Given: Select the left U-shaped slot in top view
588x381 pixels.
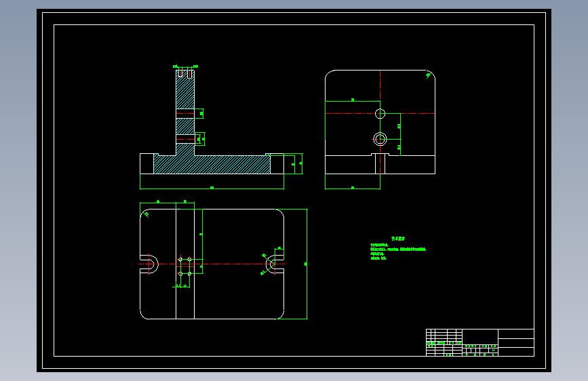Looking at the screenshot, I should tap(149, 264).
